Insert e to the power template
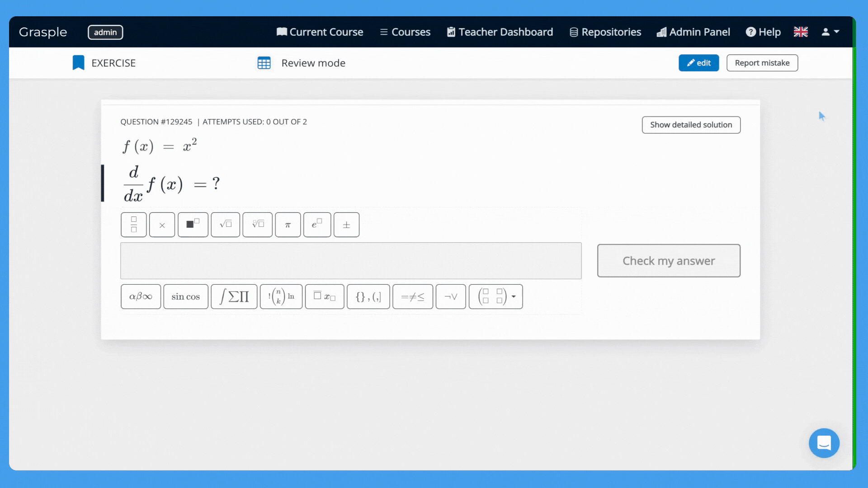This screenshot has height=488, width=868. pyautogui.click(x=317, y=225)
